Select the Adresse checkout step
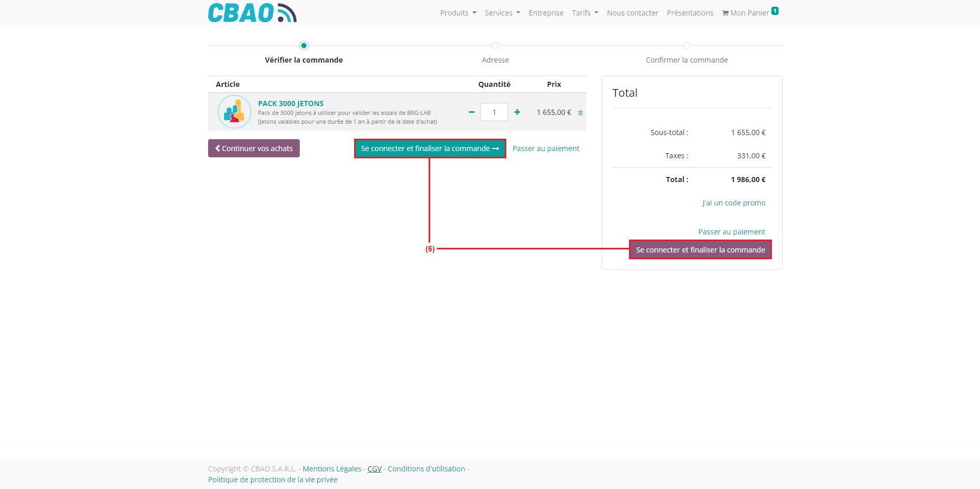 point(495,60)
